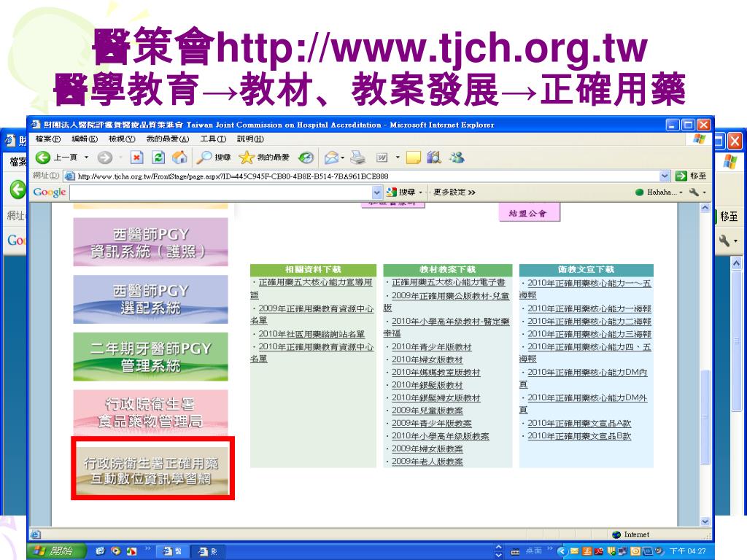Open Favorites star icon
747x560 pixels.
[247, 157]
